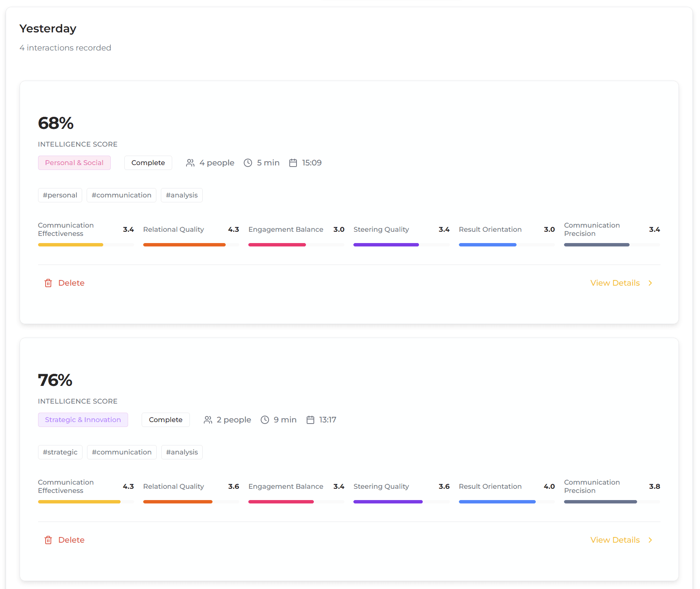The image size is (700, 589).
Task: Open View Details for the 68% session
Action: coord(614,283)
